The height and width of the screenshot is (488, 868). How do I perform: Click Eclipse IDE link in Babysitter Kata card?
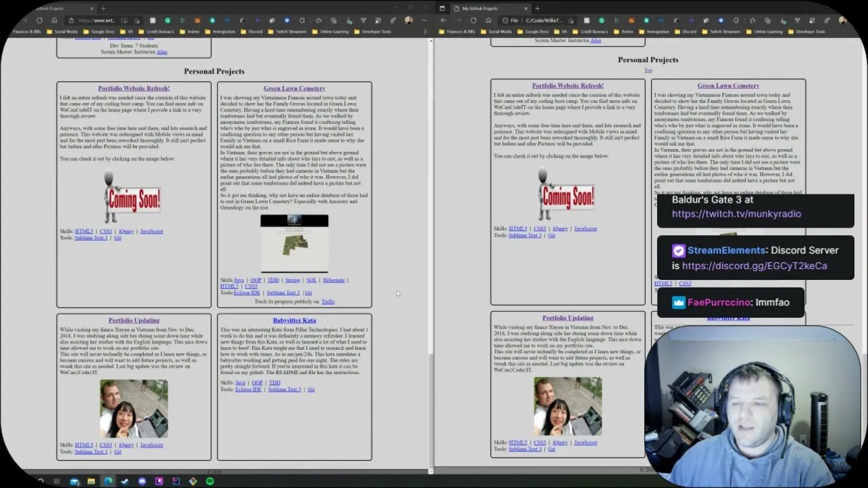tap(248, 390)
